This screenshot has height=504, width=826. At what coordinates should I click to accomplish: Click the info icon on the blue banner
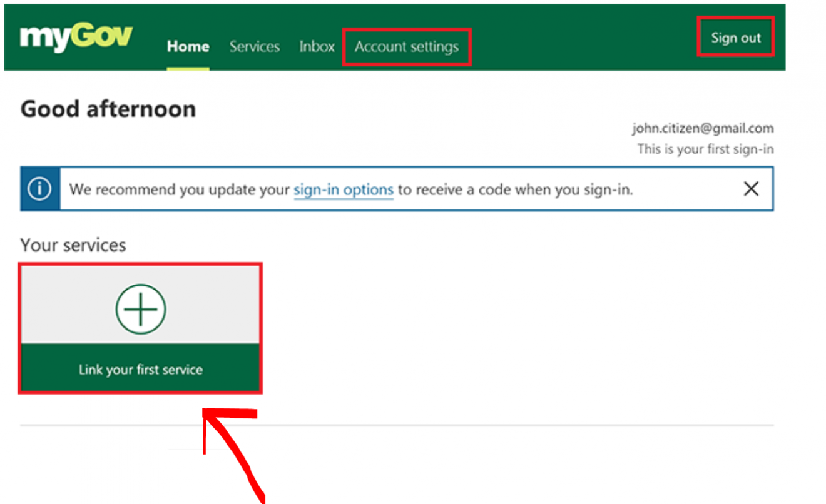click(x=39, y=188)
